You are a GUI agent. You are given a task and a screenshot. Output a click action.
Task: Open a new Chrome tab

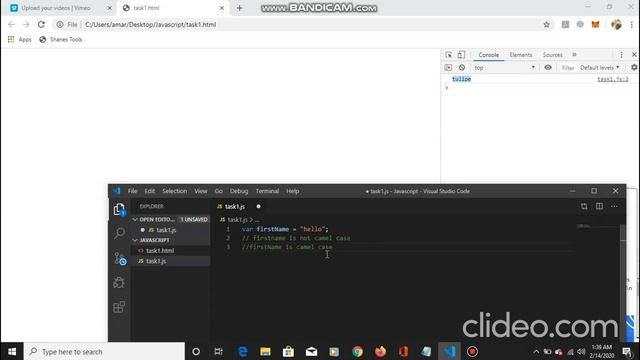pyautogui.click(x=240, y=8)
